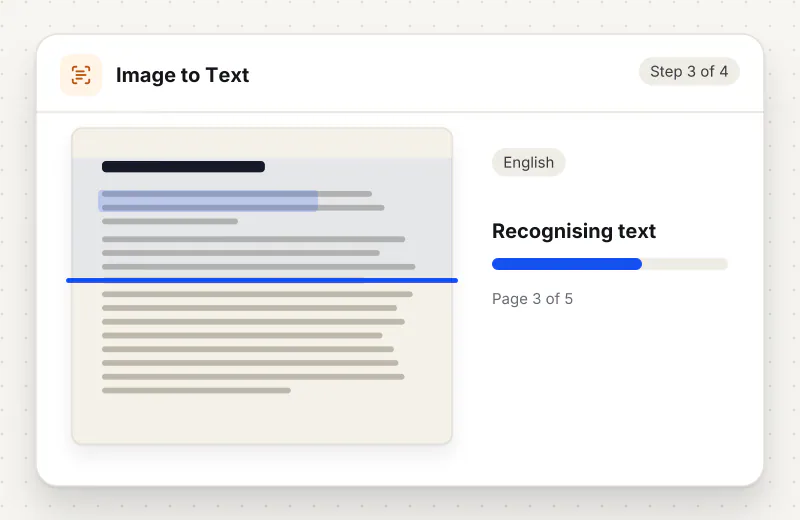Click the 'Page 3 of 5' text

coord(532,299)
